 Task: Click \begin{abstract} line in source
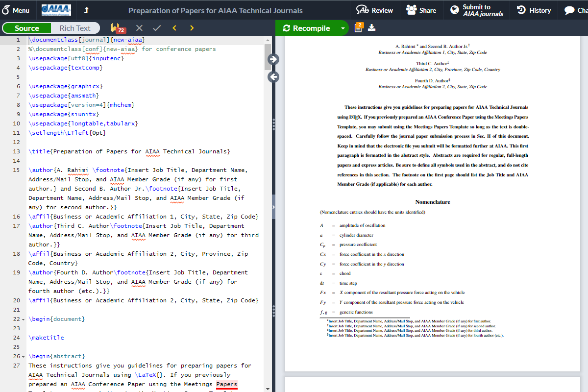[x=57, y=356]
